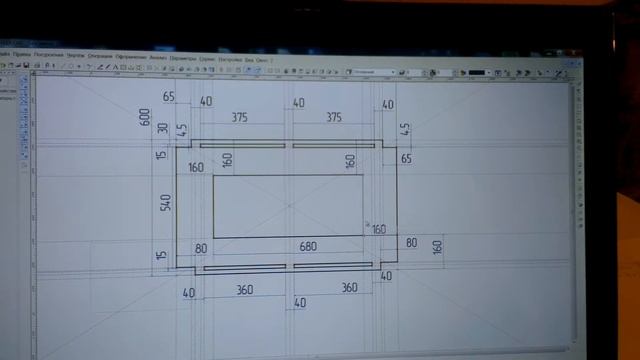Select the inner rectangle cutout in drawing
This screenshot has width=640, height=360.
(x=288, y=206)
